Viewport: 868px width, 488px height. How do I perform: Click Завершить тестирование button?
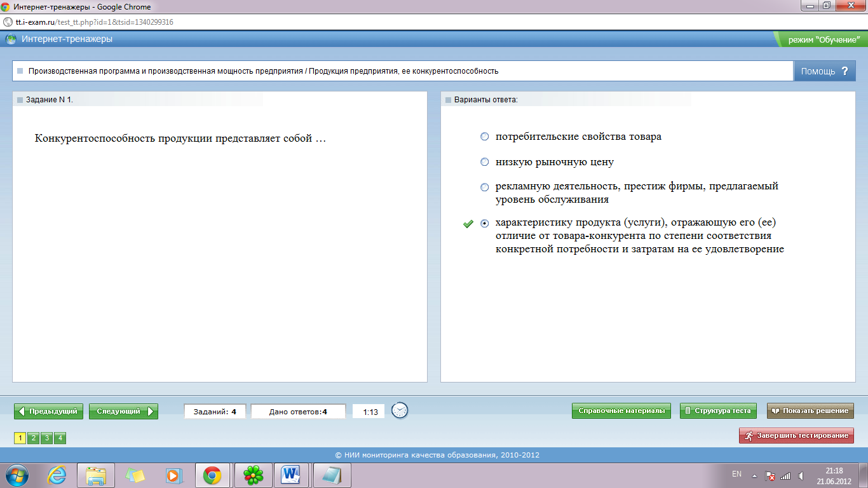click(796, 435)
